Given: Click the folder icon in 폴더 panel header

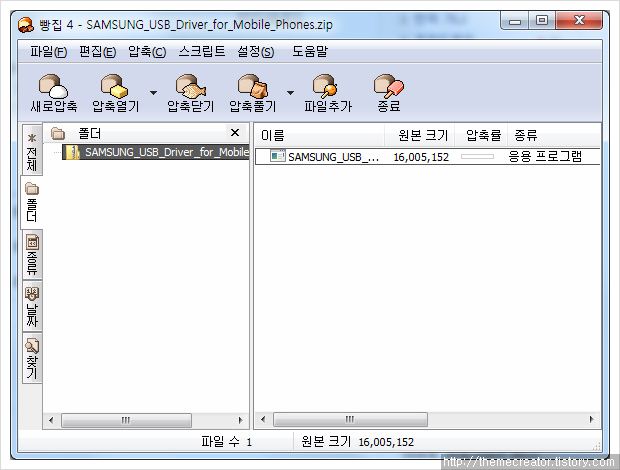Looking at the screenshot, I should (58, 134).
